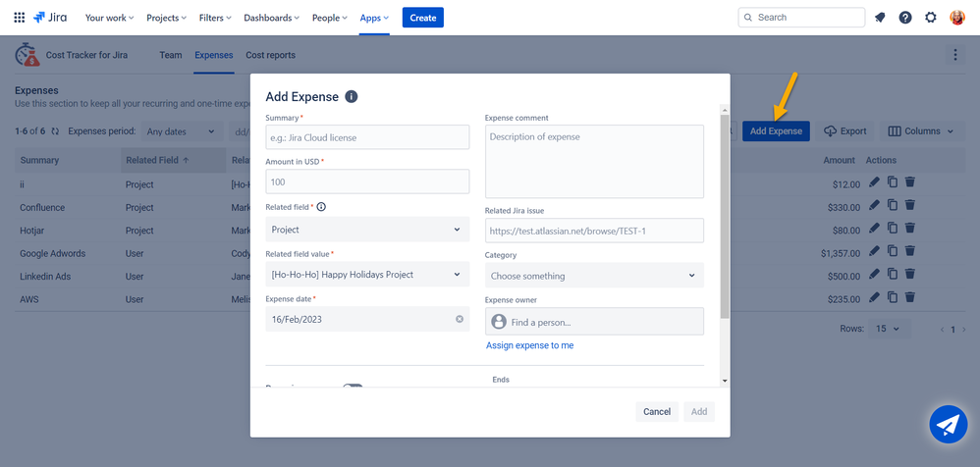Click scrollbar down arrow in dialog
This screenshot has height=467, width=980.
click(x=725, y=381)
